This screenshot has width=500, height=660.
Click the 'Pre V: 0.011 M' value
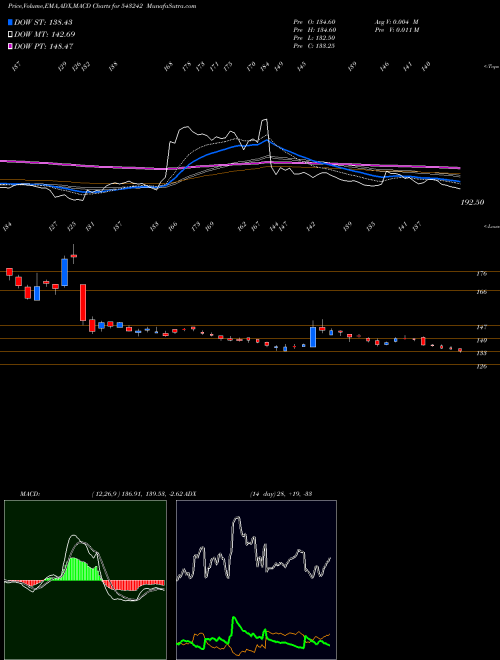tap(396, 30)
